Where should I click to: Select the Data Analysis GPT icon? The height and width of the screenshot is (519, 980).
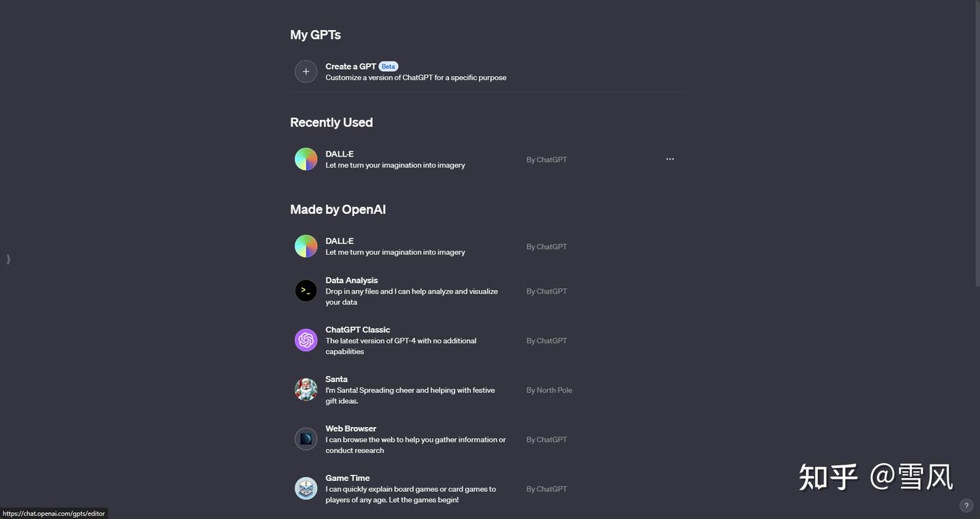point(306,290)
